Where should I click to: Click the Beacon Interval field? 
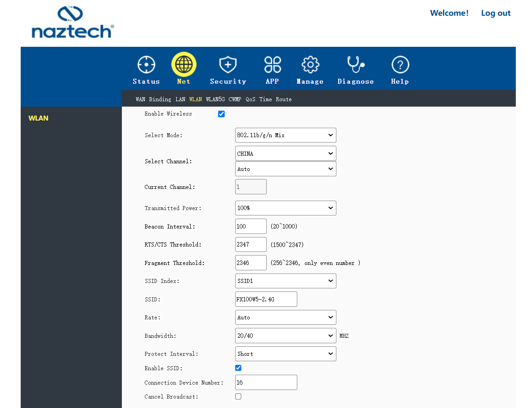251,226
